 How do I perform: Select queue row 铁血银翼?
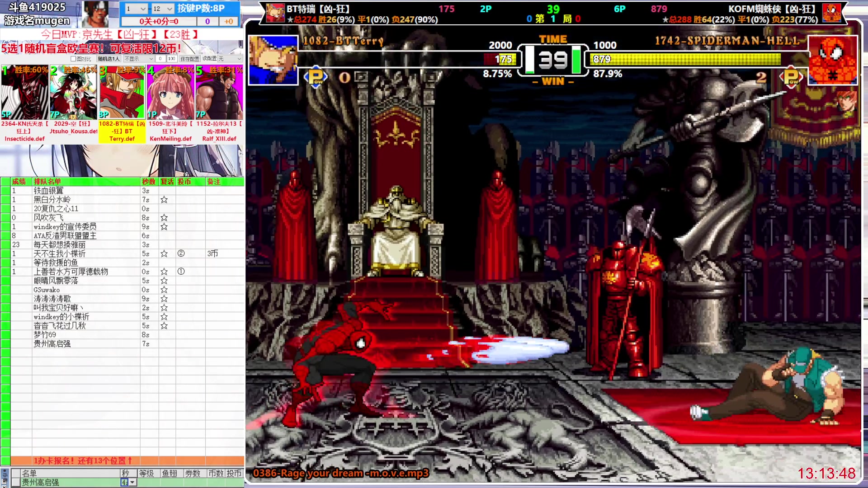tap(127, 191)
